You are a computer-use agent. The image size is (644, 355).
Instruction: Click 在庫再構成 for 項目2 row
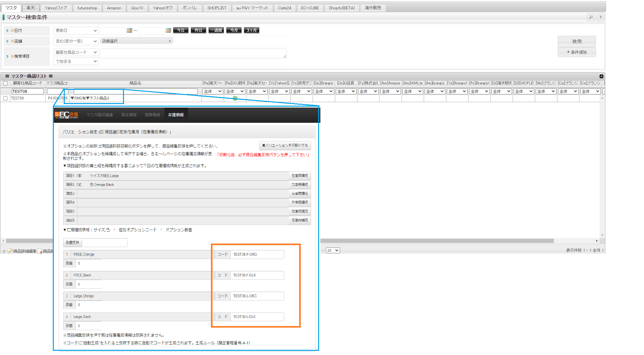pos(299,185)
